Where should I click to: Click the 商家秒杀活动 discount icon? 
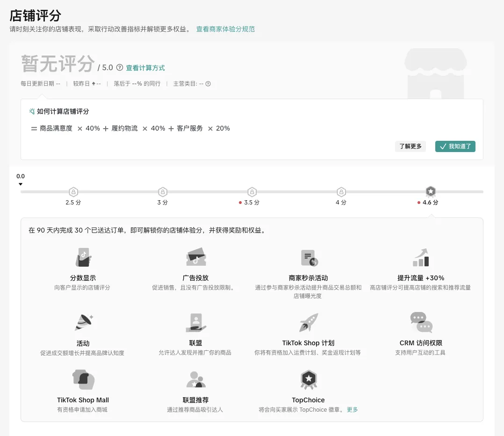click(308, 257)
